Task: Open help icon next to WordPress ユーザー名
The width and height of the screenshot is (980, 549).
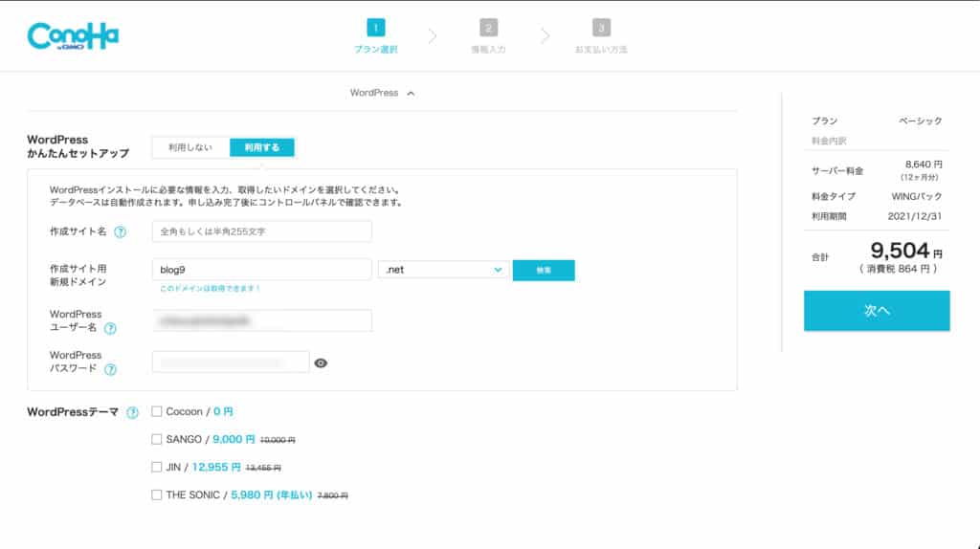Action: (110, 328)
